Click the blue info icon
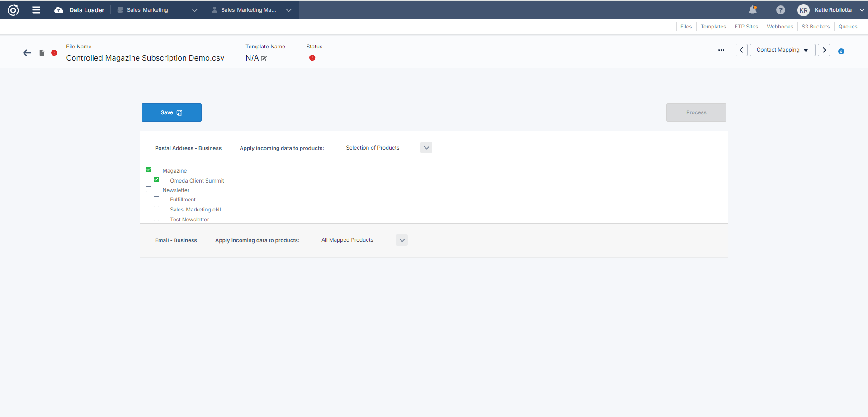Image resolution: width=868 pixels, height=417 pixels. (x=841, y=52)
